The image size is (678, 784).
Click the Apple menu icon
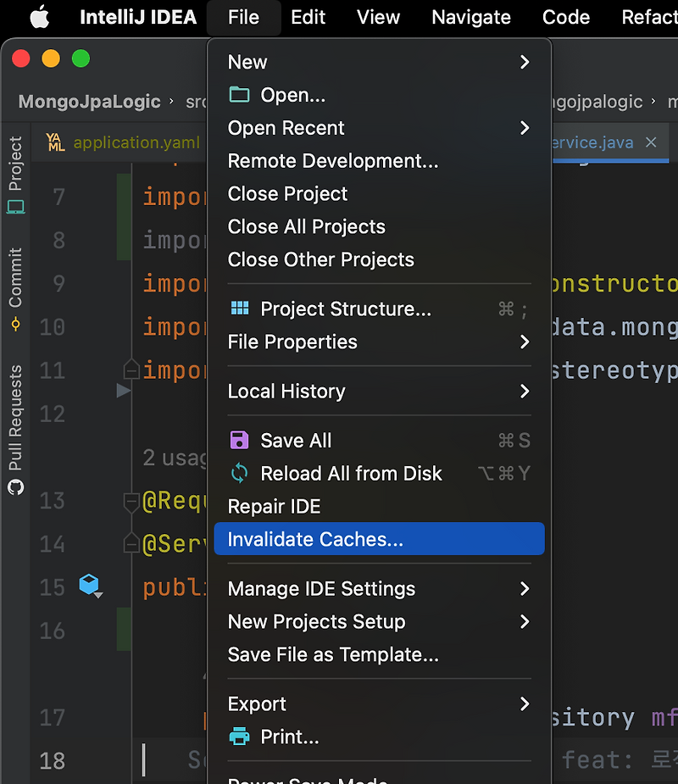click(41, 17)
